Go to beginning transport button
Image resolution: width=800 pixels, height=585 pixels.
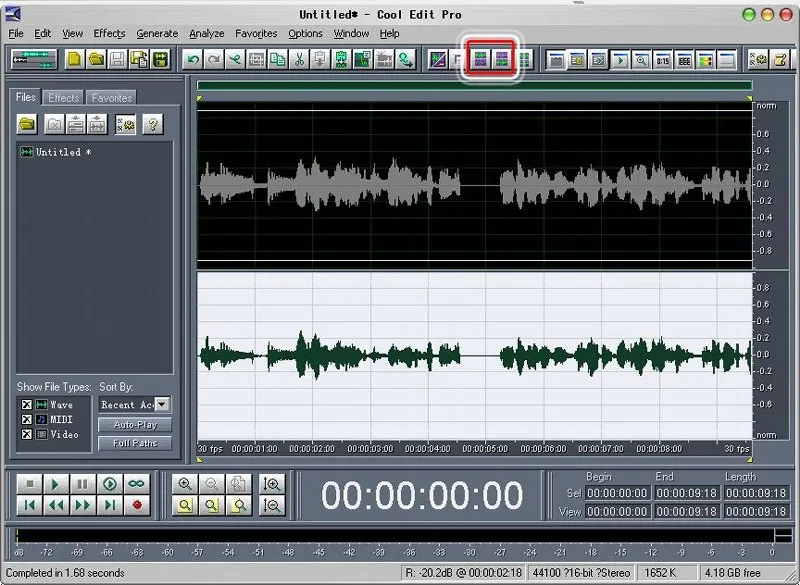tap(30, 505)
